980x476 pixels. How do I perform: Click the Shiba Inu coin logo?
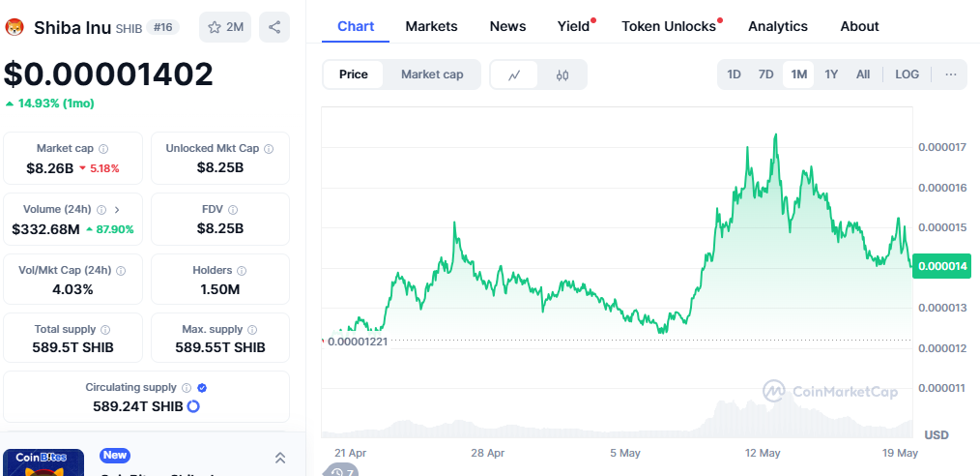click(14, 27)
